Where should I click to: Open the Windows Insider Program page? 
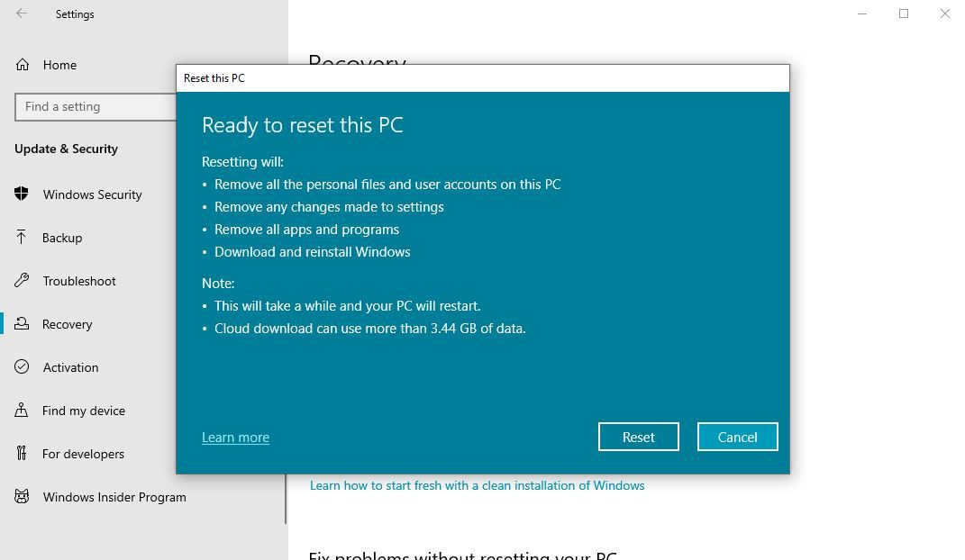tap(114, 497)
